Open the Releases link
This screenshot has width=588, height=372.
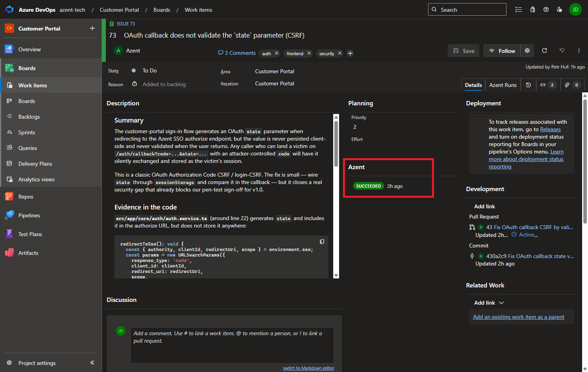550,129
